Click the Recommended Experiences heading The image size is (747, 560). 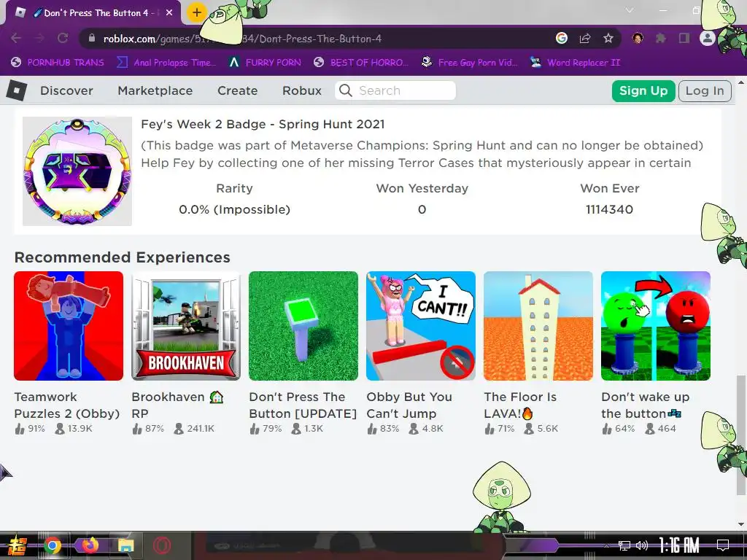point(123,257)
